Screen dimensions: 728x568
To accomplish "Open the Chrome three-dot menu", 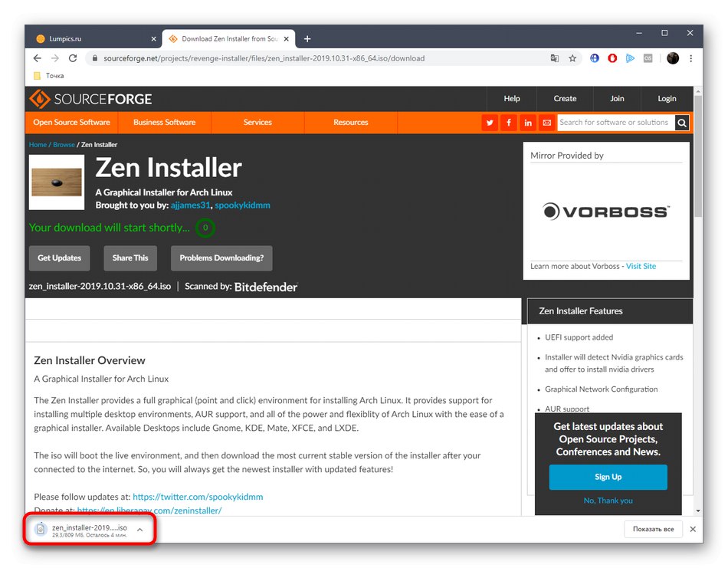I will [691, 58].
